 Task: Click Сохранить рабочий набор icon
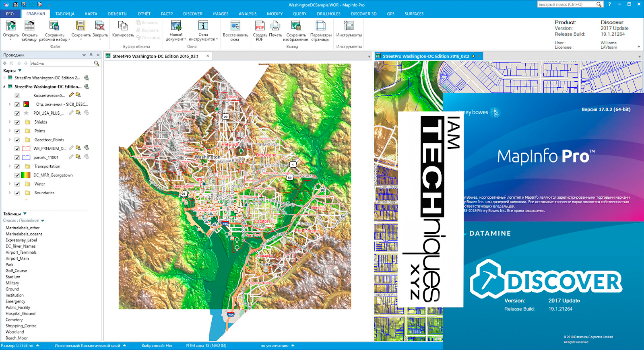[x=54, y=26]
